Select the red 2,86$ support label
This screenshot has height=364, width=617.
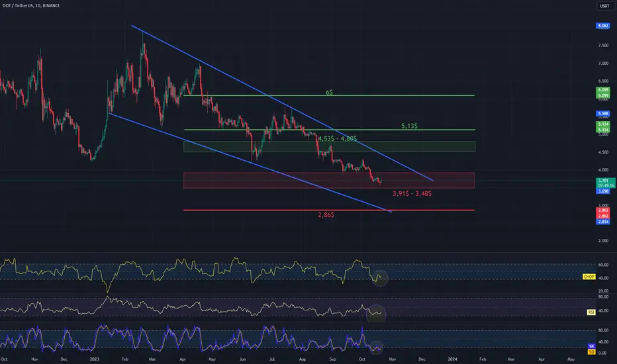[326, 215]
